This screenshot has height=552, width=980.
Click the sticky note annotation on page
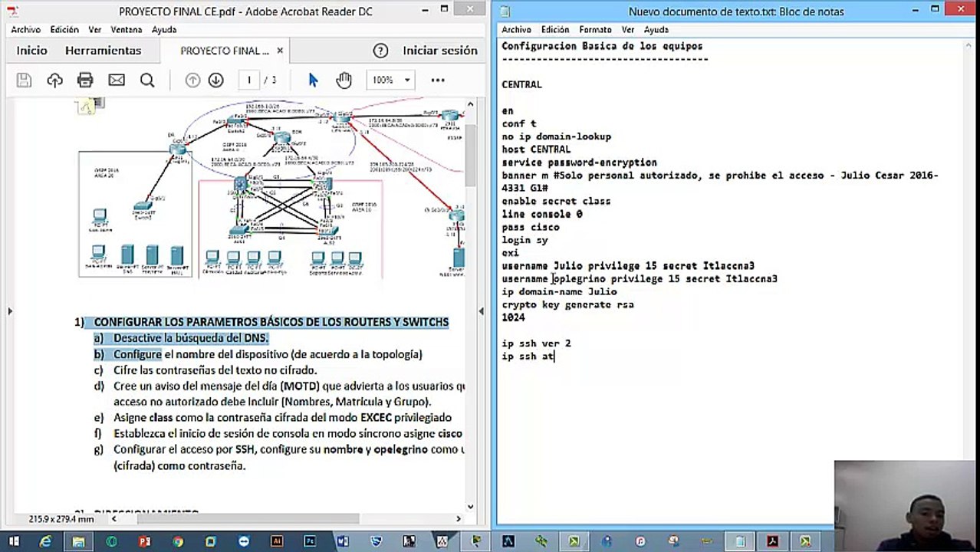coord(86,107)
